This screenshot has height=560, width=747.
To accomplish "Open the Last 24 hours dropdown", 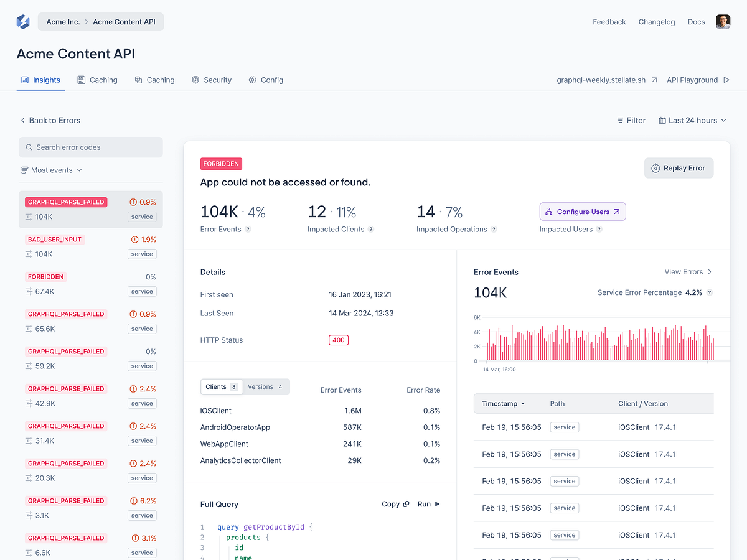I will click(692, 120).
